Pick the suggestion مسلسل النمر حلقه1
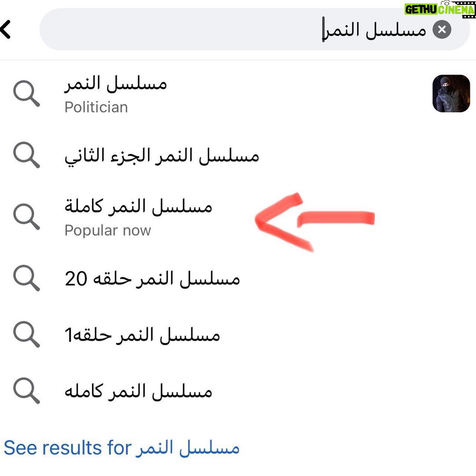Screen dimensions: 476x476 [238, 334]
